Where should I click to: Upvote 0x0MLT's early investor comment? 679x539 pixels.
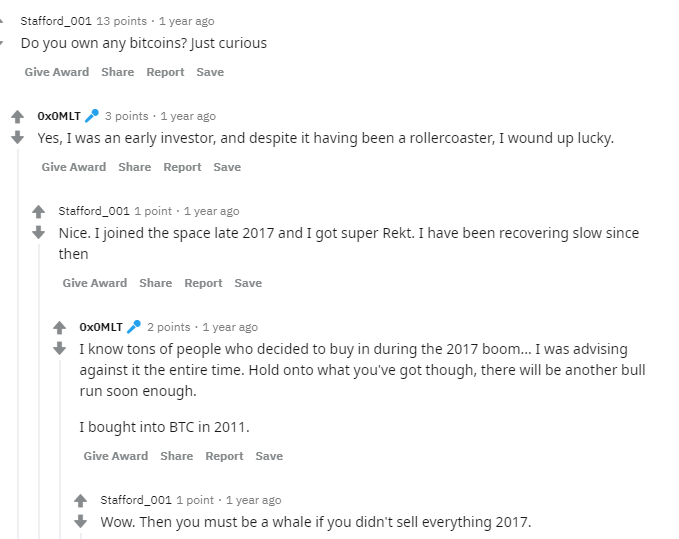[17, 116]
